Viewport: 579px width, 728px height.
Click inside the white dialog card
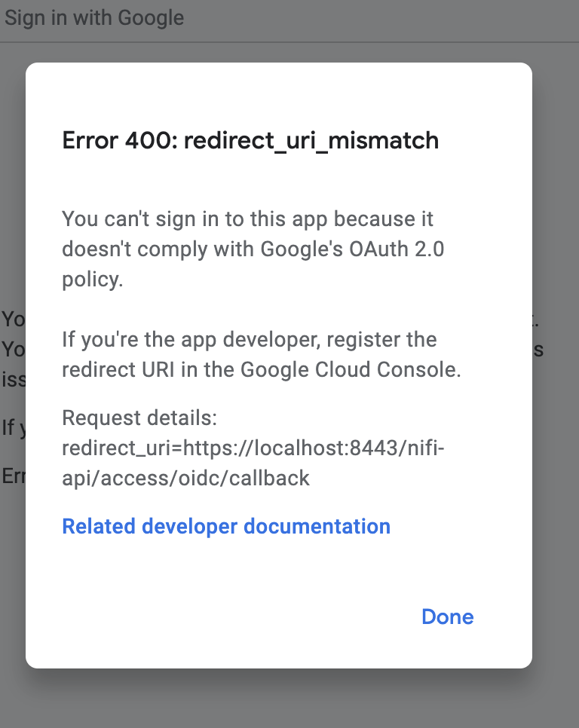[x=279, y=573]
